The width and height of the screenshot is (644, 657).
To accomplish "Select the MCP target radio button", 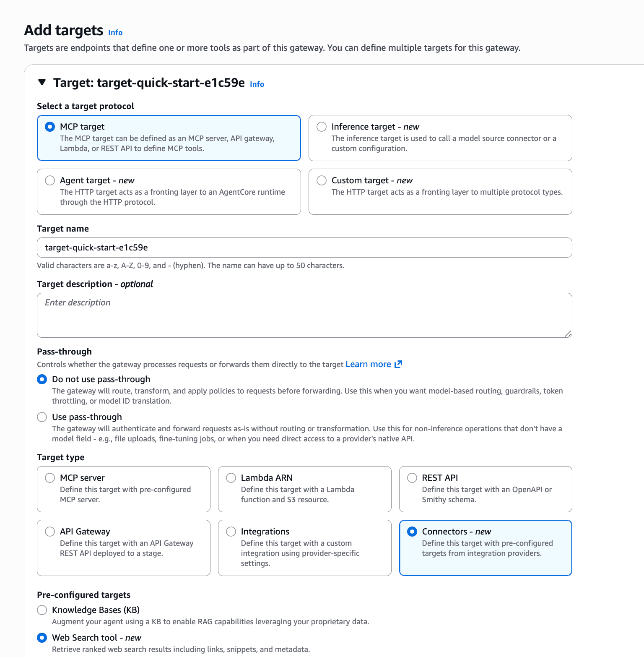I will click(x=50, y=127).
